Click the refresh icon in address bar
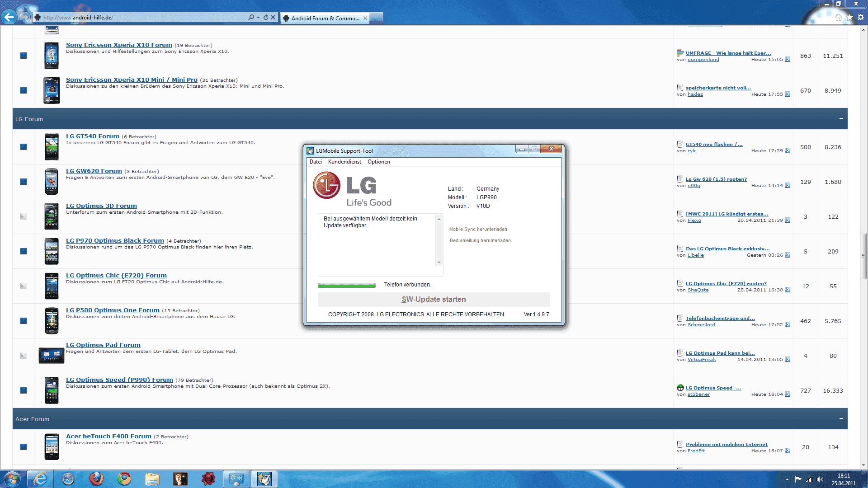This screenshot has width=868, height=488. click(266, 17)
